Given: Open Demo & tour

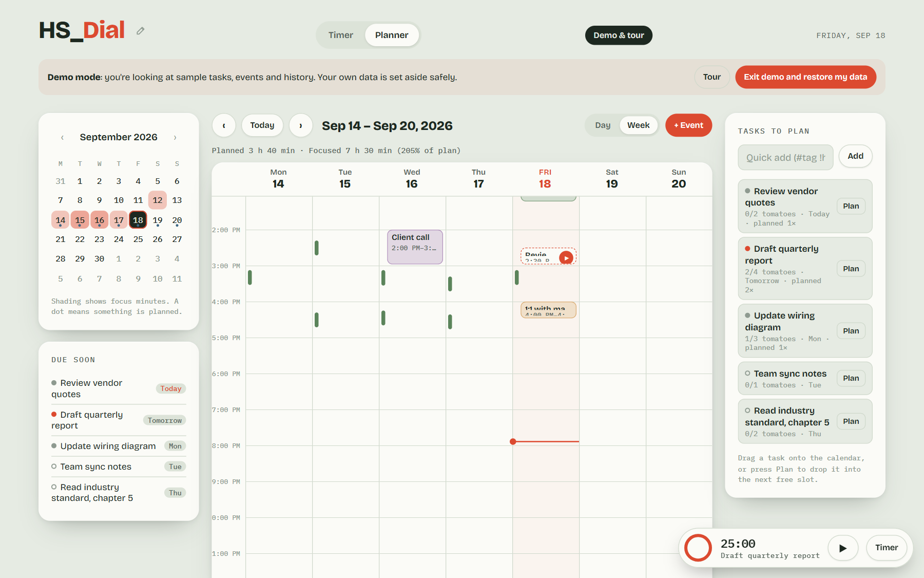Looking at the screenshot, I should tap(619, 35).
